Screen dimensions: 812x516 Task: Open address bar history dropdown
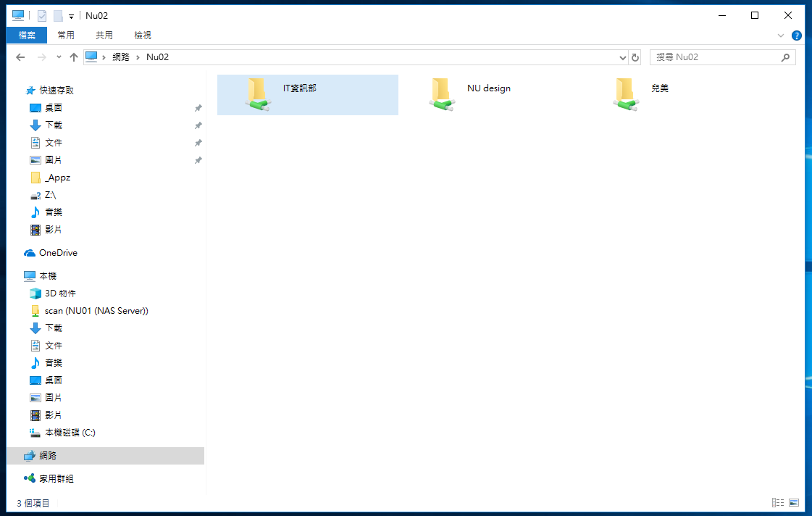pyautogui.click(x=623, y=57)
